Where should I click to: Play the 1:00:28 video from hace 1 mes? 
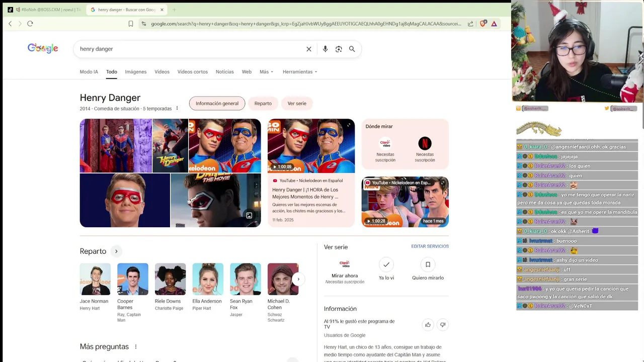point(405,202)
